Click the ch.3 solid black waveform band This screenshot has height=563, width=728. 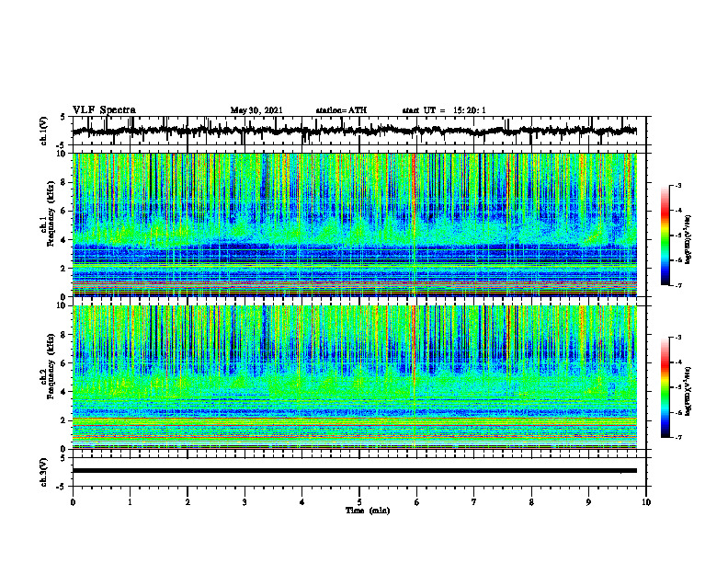355,471
